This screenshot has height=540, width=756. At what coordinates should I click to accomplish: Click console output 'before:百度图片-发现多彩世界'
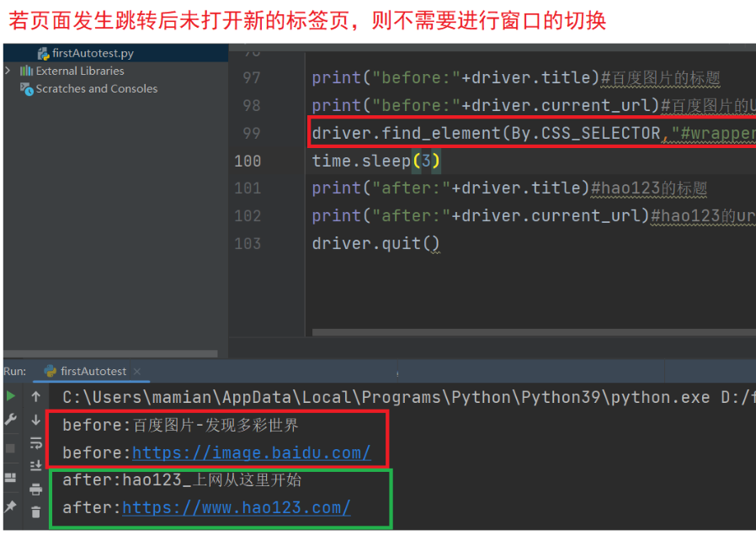coord(181,426)
